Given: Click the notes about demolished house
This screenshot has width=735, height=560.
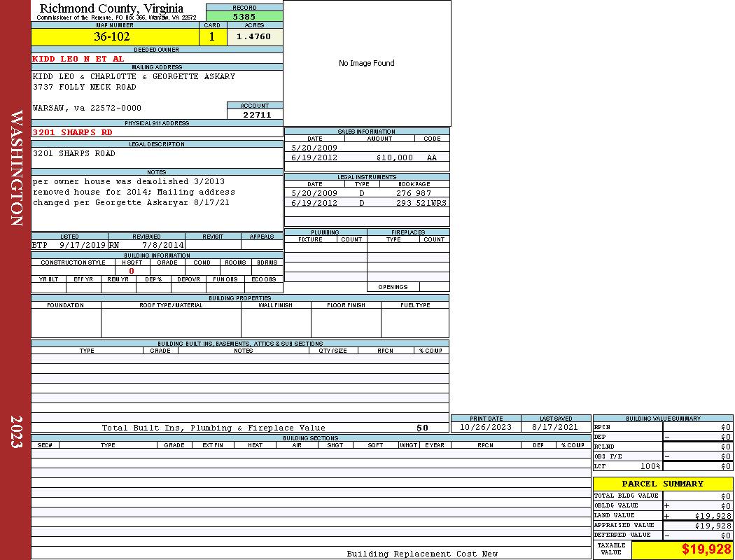Looking at the screenshot, I should coord(134,192).
